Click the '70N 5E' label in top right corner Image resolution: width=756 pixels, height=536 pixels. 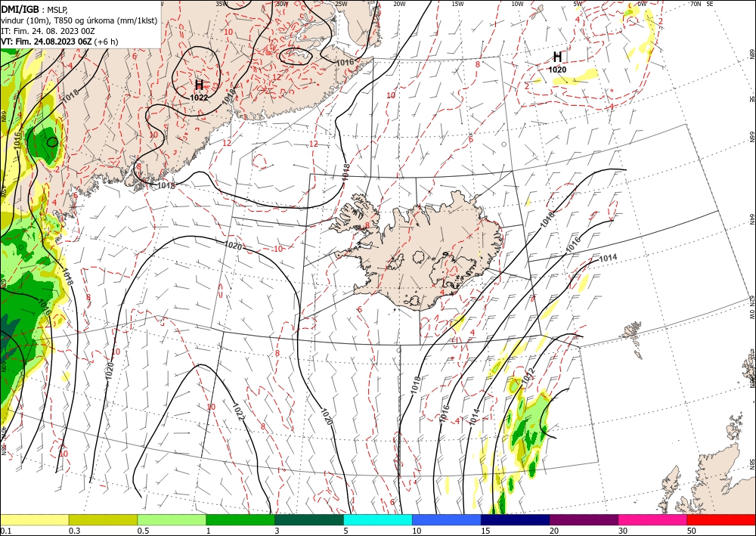702,4
